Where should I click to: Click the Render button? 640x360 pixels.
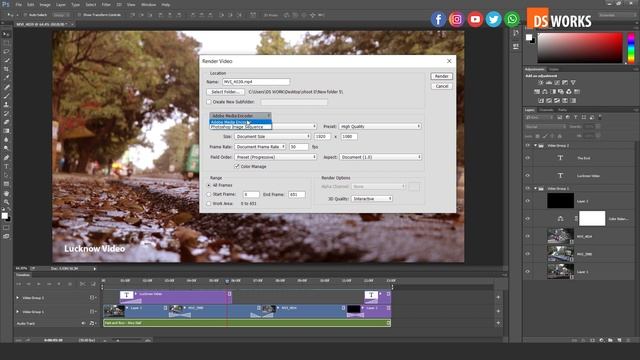pyautogui.click(x=442, y=76)
